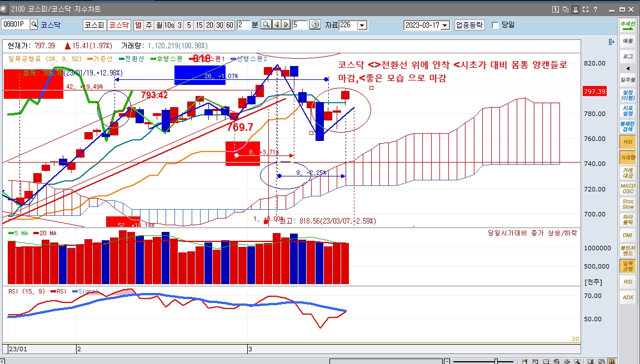Toggle the 파라볼릭 indicator button
This screenshot has width=640, height=364.
[x=628, y=219]
